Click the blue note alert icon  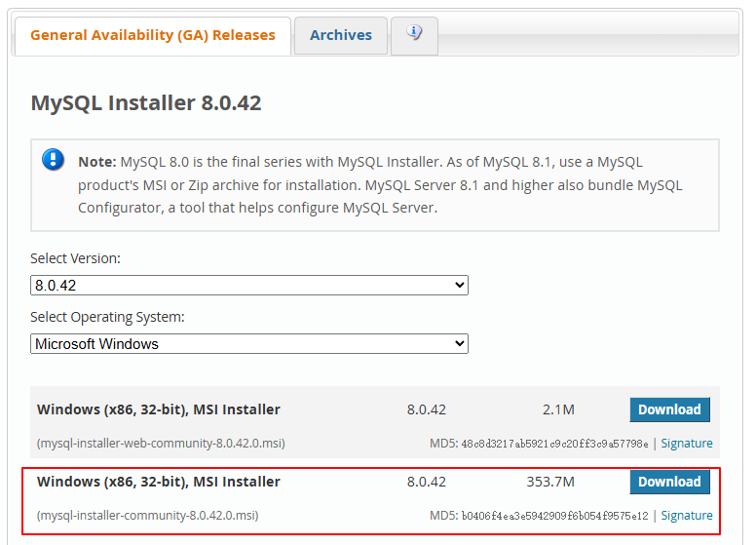click(54, 160)
